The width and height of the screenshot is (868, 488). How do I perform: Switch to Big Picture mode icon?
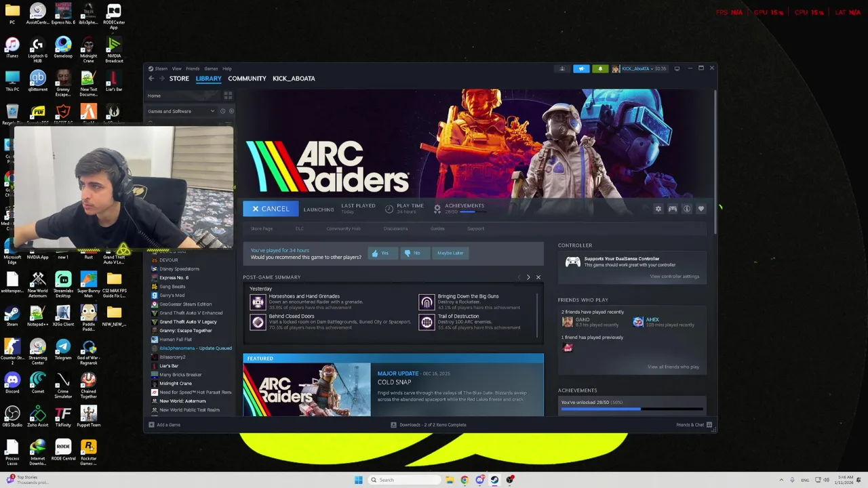point(677,68)
